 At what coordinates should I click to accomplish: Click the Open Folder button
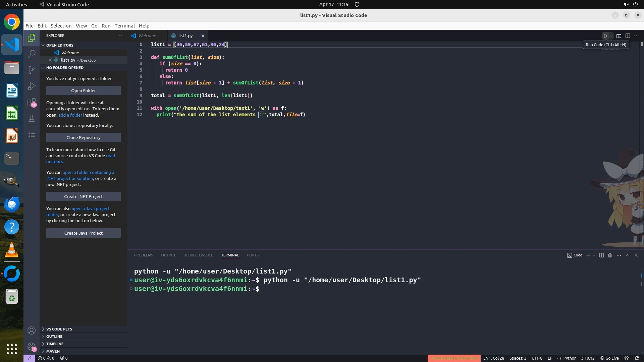[84, 90]
